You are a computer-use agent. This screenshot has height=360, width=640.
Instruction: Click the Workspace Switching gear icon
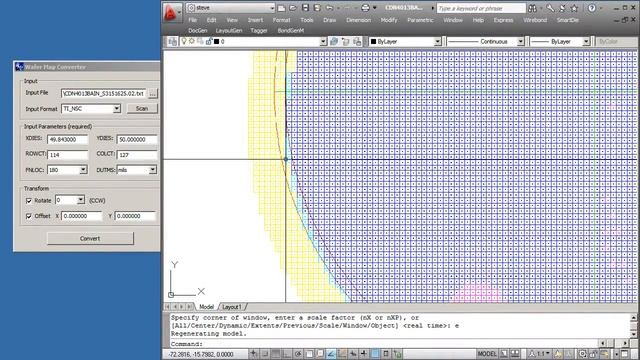[x=582, y=354]
